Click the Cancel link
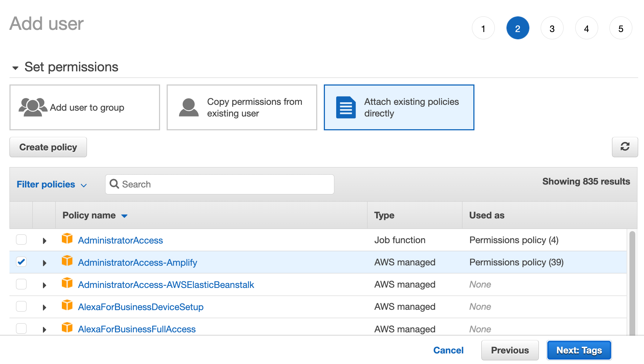644x364 pixels. [x=448, y=350]
